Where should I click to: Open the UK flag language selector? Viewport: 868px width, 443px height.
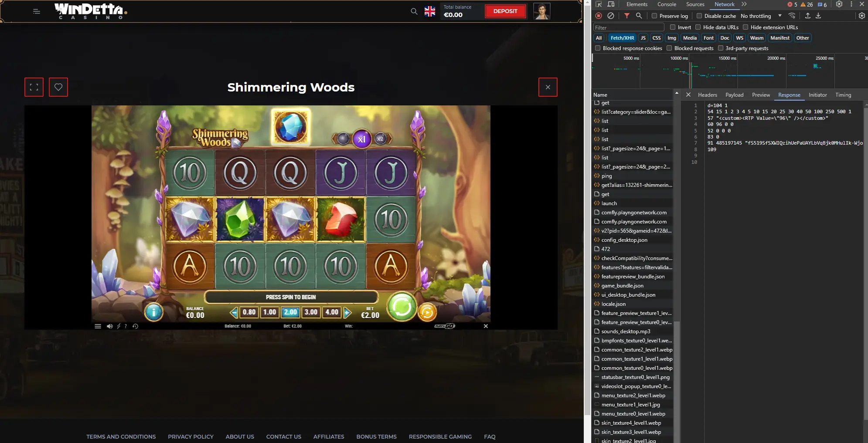[430, 11]
